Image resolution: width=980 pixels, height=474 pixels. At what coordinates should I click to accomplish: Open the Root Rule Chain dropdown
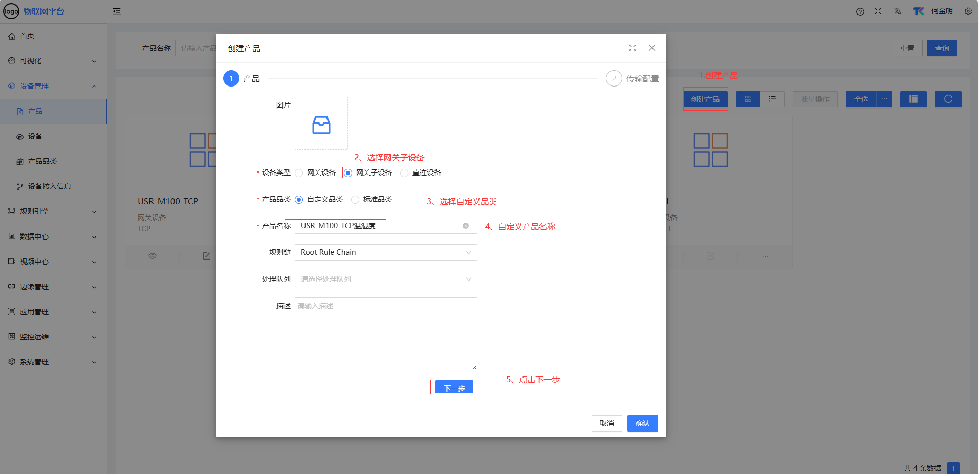[x=385, y=252]
